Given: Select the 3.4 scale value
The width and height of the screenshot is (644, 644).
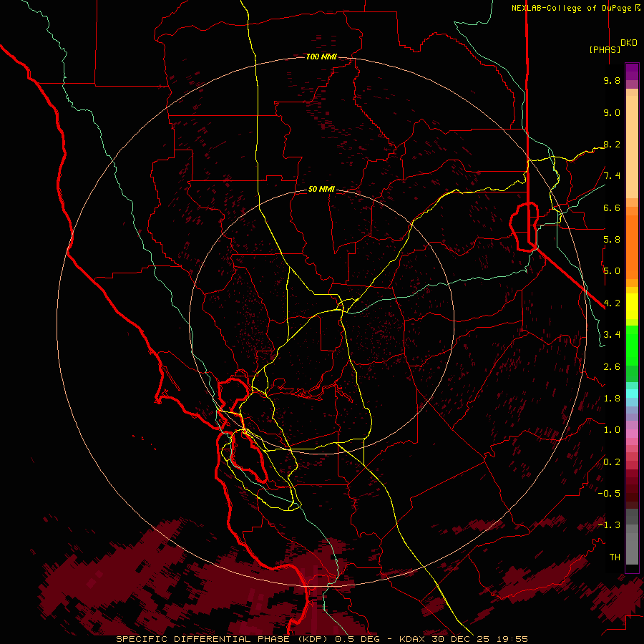Looking at the screenshot, I should (612, 335).
